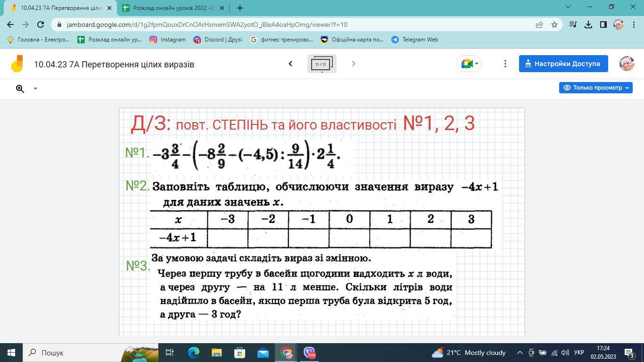644x362 pixels.
Task: Open the Windows Start menu
Action: [x=11, y=353]
